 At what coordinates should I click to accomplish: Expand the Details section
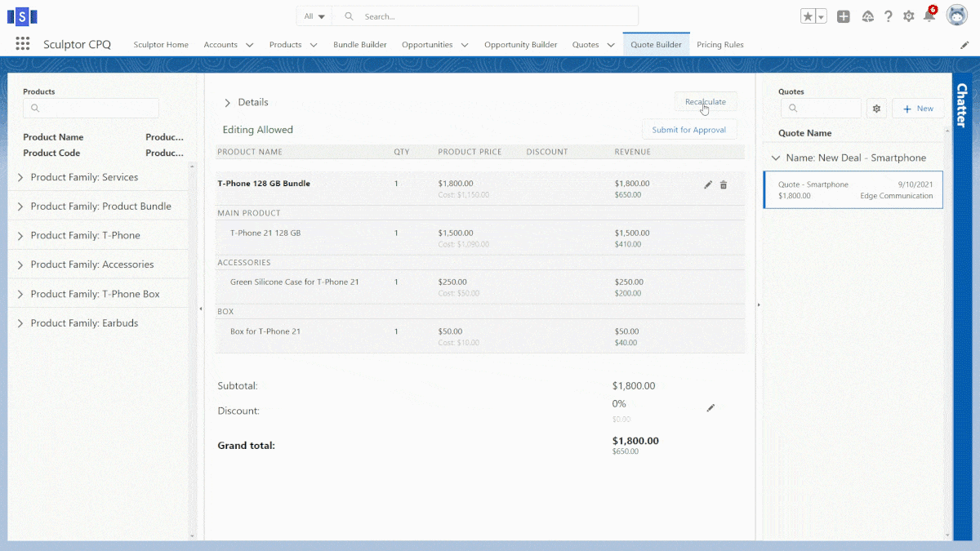(228, 103)
